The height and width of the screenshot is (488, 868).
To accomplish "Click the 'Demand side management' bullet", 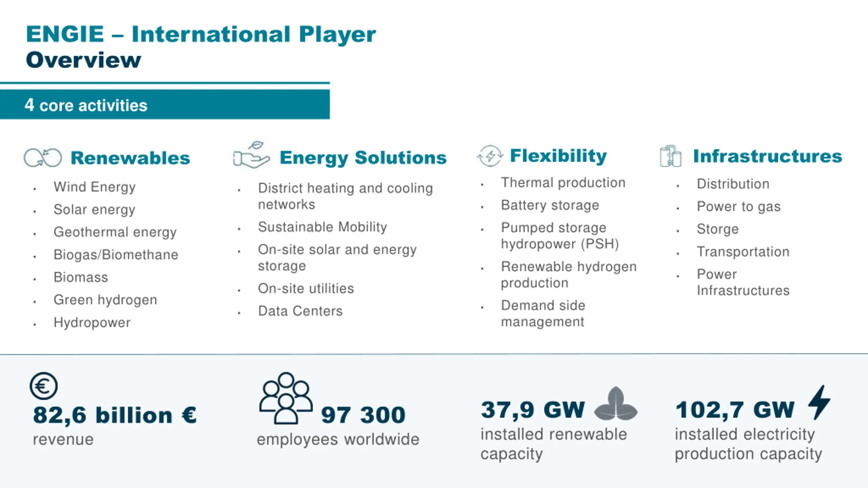I will point(543,313).
